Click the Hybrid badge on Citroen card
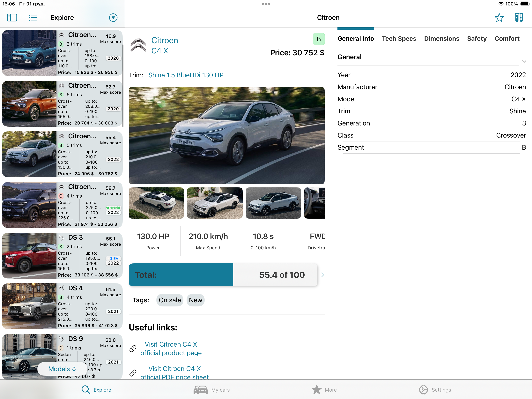Viewport: 532px width, 399px height. (113, 208)
